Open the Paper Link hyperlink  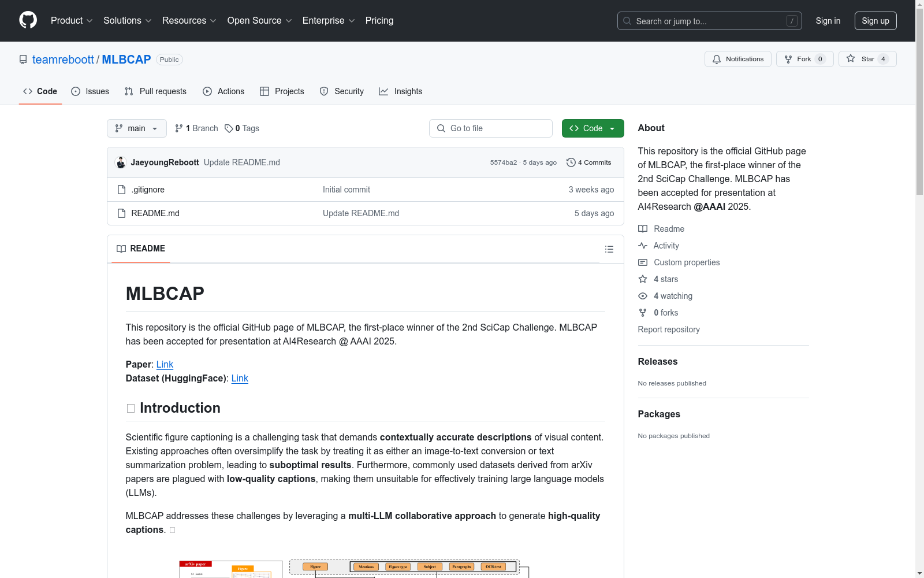[x=165, y=364]
